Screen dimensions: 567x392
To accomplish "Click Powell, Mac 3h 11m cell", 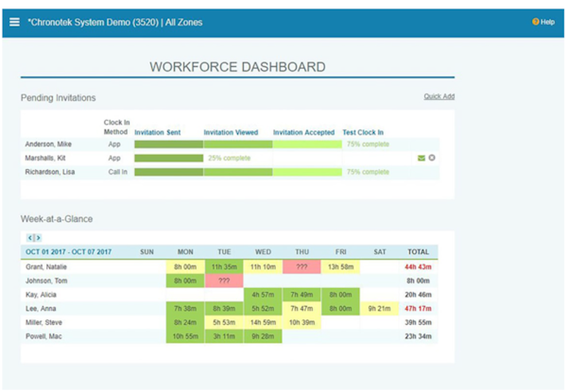I will (x=224, y=336).
